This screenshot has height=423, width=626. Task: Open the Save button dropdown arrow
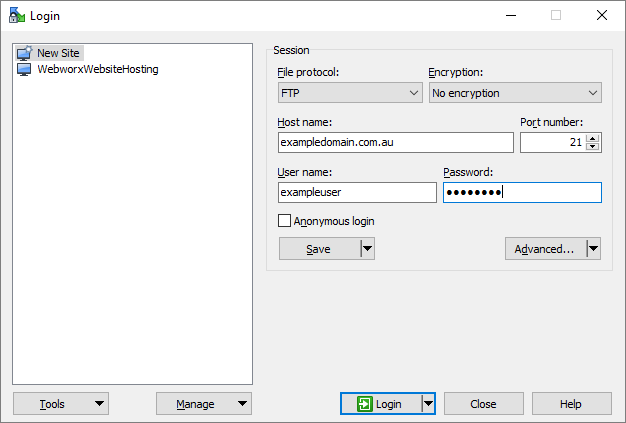tap(368, 249)
